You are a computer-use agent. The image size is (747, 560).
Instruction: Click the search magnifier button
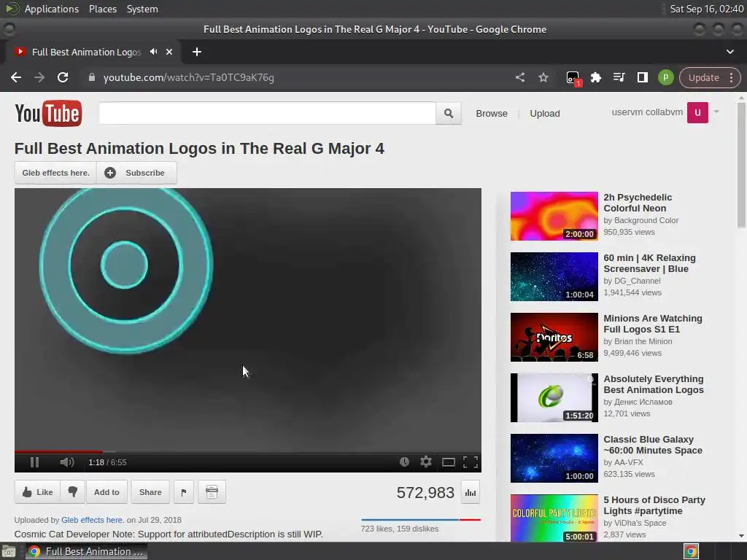pos(449,113)
